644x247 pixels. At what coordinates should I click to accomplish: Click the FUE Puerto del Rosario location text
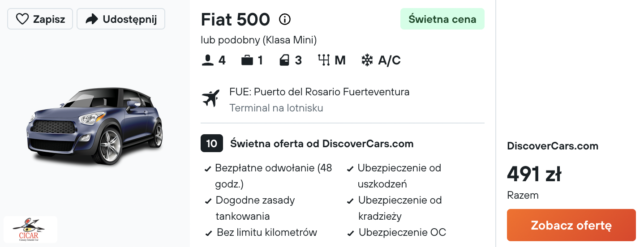pyautogui.click(x=319, y=92)
